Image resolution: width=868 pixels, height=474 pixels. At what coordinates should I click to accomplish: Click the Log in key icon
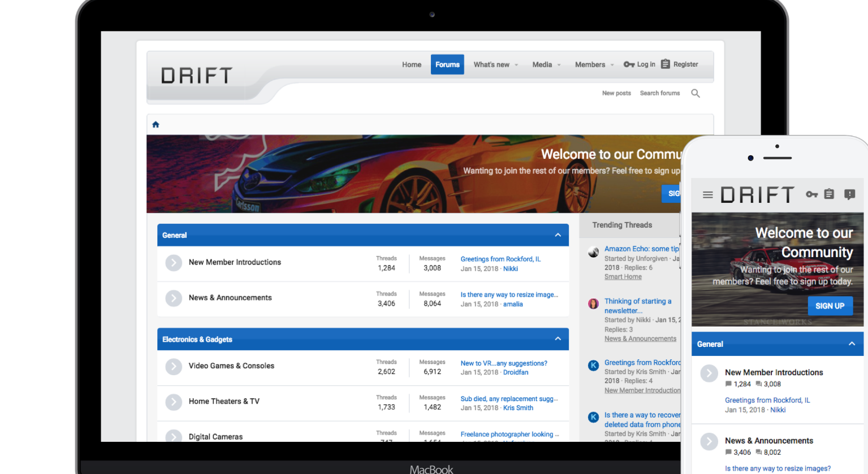pos(629,64)
